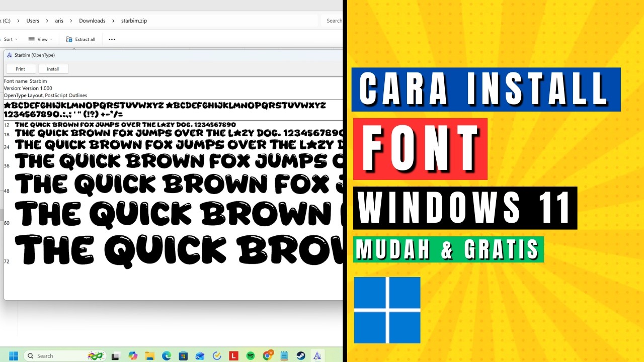
Task: Click the '1234567890' digits sample line
Action: [x=63, y=114]
